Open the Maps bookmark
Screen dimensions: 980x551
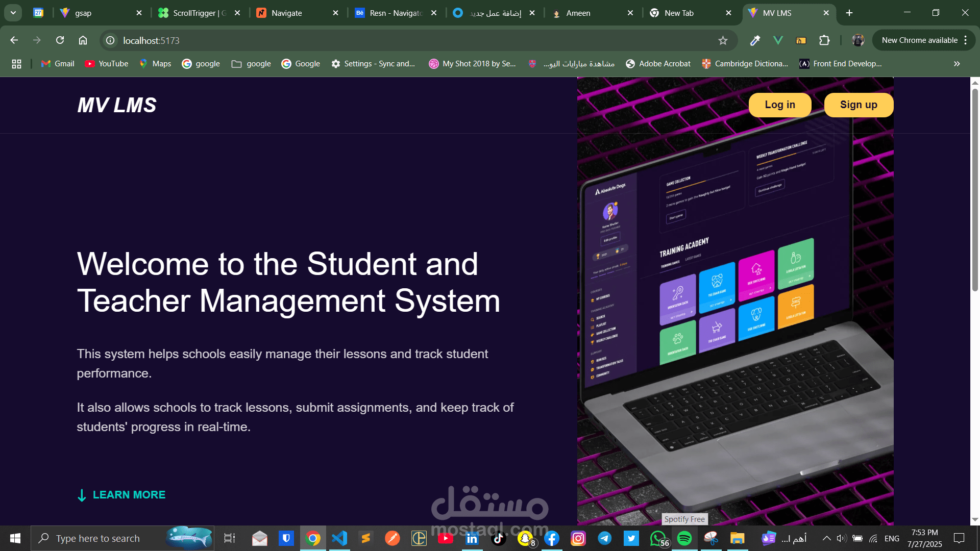pyautogui.click(x=155, y=64)
